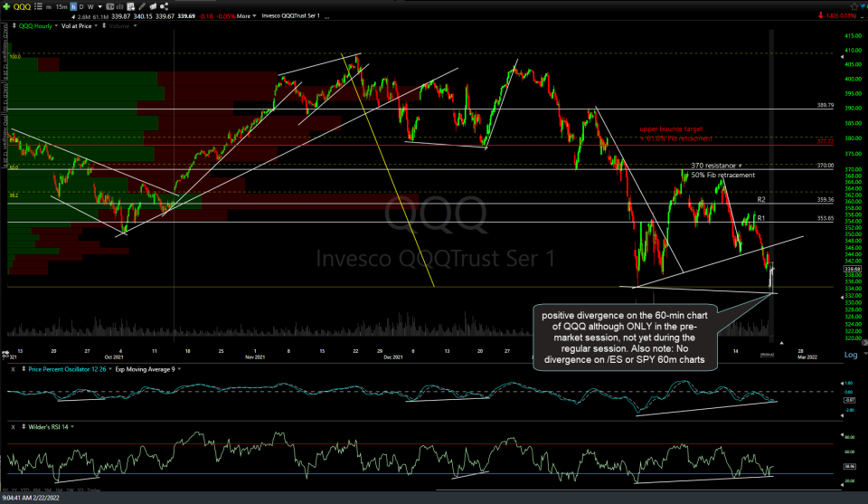
Task: Select the minute timeframe button
Action: click(49, 7)
